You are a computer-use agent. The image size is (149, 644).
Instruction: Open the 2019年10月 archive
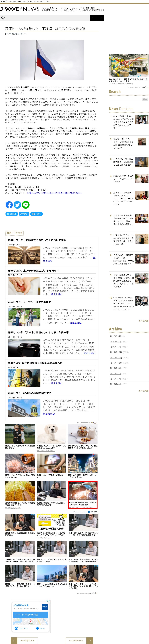tap(116, 363)
